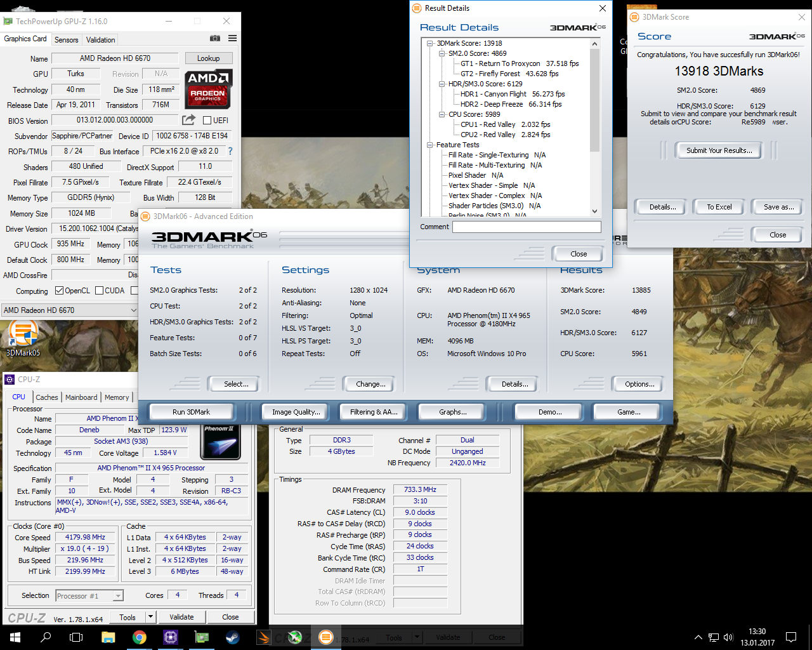Select the GT1 - Return To Proxycon row
812x650 pixels.
(x=520, y=63)
